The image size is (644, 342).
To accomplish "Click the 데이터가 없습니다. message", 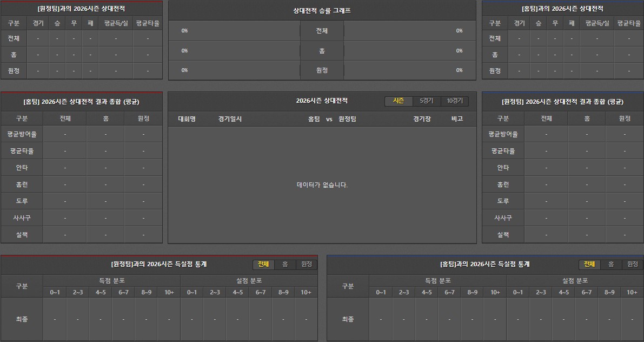I will click(x=322, y=185).
